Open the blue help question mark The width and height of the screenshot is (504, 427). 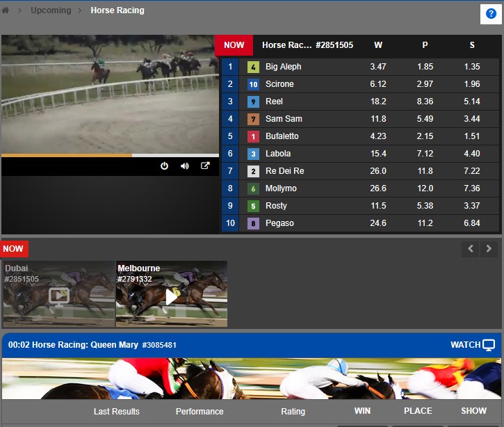(x=491, y=14)
